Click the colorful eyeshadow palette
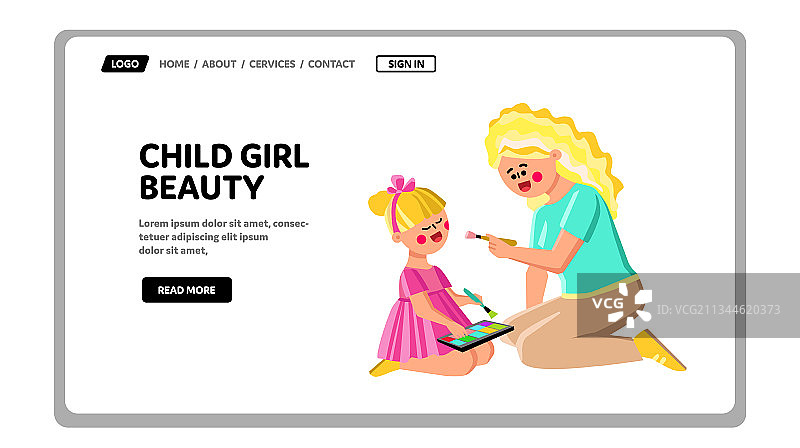Viewport: 800px width, 448px height. click(476, 335)
